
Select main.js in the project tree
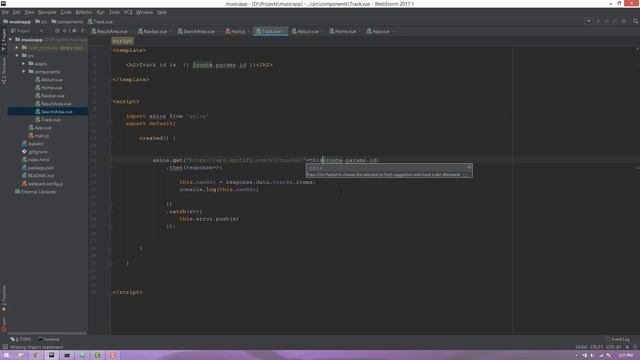[x=39, y=136]
